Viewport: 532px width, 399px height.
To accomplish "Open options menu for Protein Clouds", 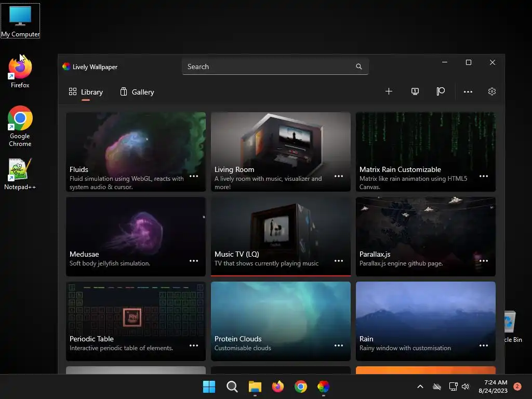I will (339, 345).
